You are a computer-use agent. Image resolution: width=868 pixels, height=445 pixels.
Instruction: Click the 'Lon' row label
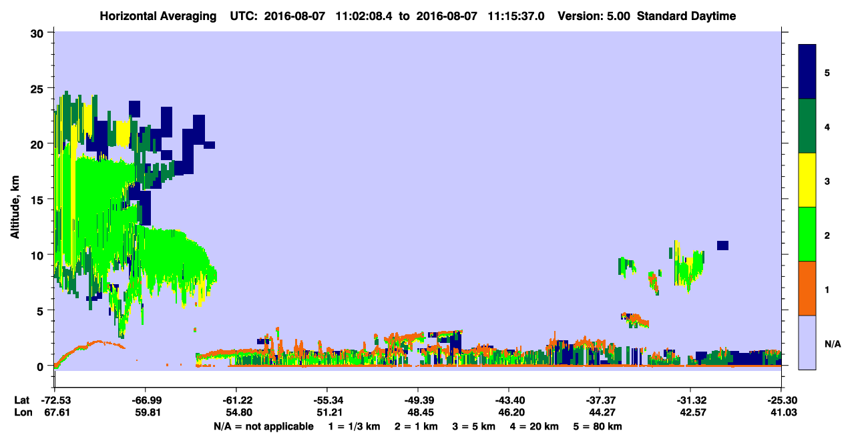tap(23, 412)
